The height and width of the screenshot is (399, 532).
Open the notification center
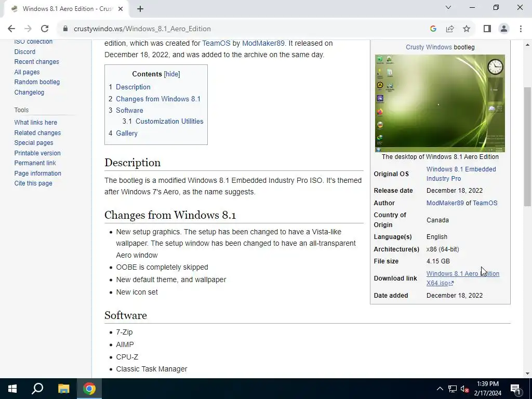[x=516, y=389]
